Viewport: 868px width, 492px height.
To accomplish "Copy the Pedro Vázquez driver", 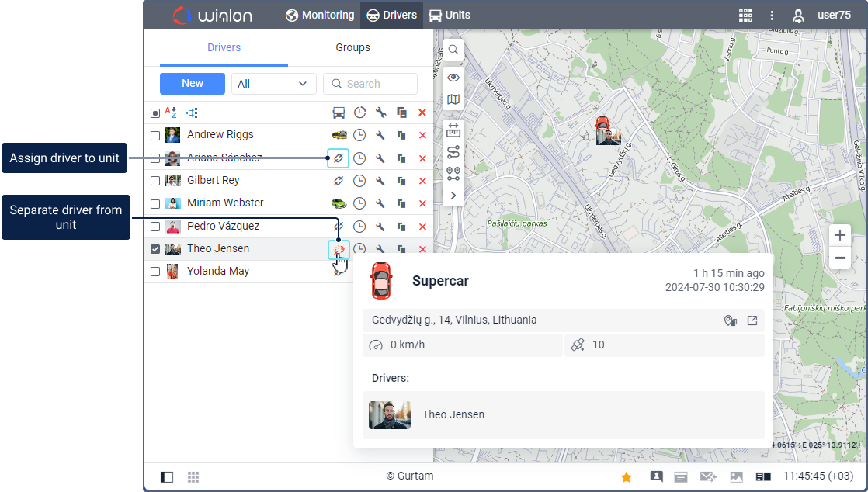I will 401,227.
